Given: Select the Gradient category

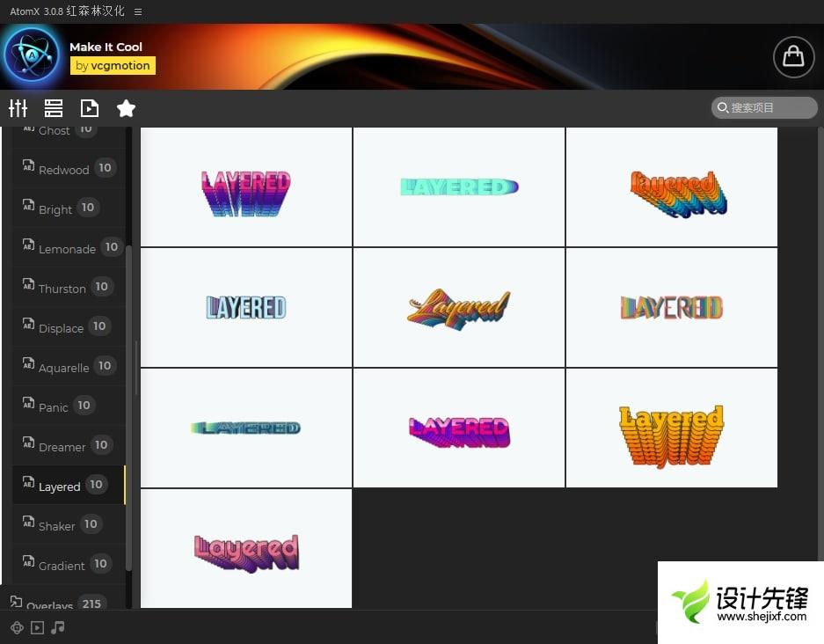Looking at the screenshot, I should [62, 565].
